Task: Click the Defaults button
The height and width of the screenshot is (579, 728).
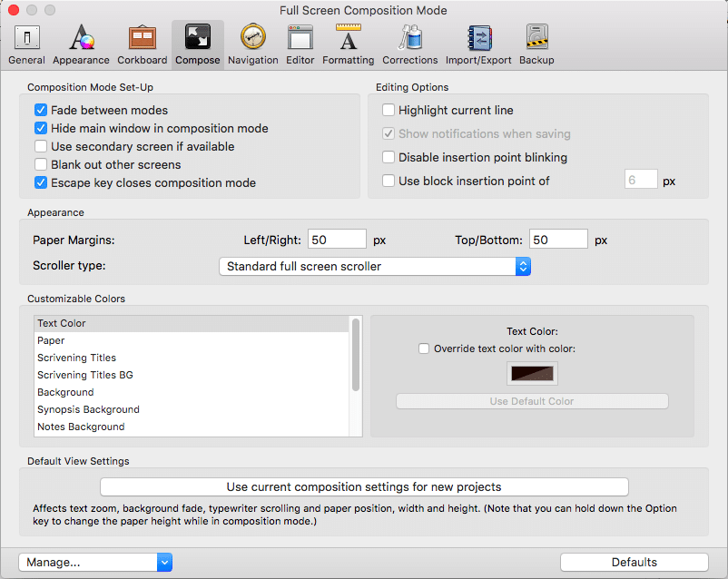Action: [x=635, y=563]
